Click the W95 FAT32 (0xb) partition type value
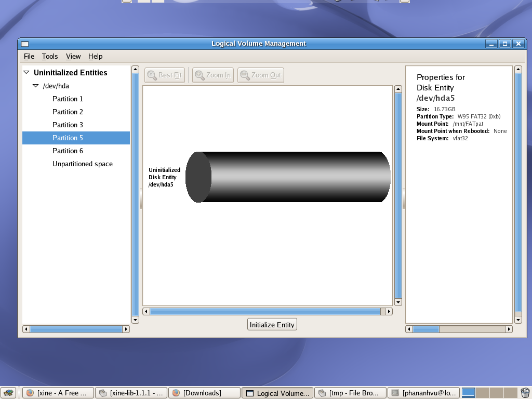The width and height of the screenshot is (532, 399). [479, 116]
